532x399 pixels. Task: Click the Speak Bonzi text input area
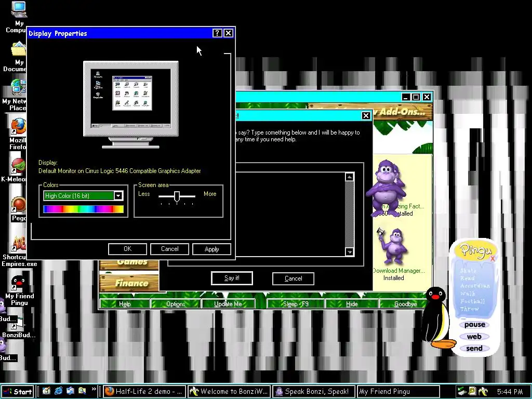(x=290, y=214)
